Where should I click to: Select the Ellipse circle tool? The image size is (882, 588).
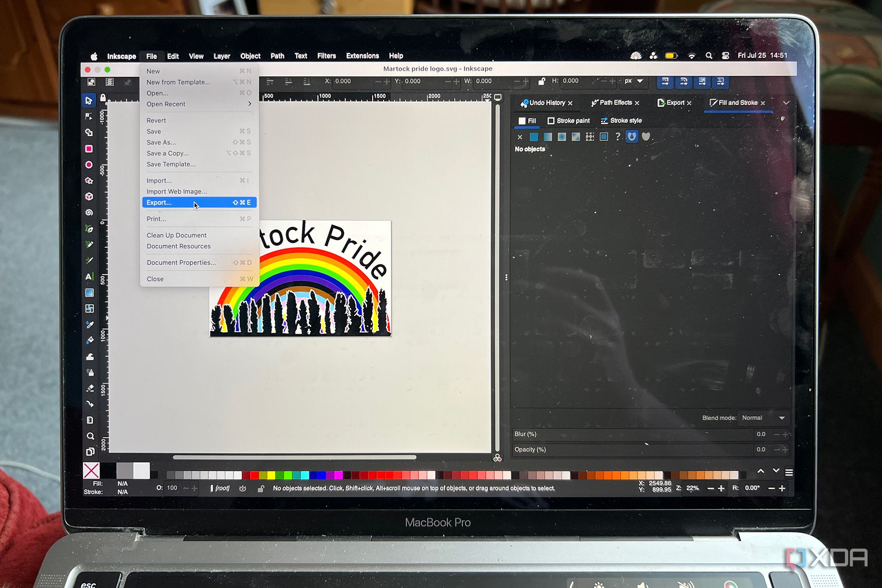coord(89,165)
